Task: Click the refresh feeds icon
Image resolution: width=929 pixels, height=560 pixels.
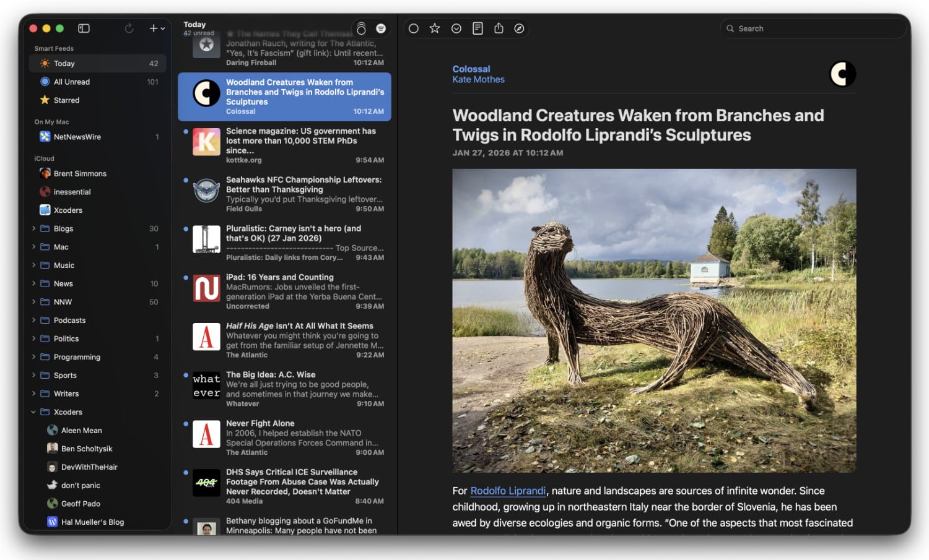Action: click(129, 28)
